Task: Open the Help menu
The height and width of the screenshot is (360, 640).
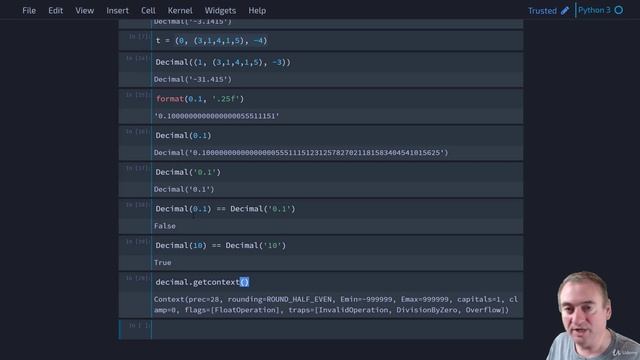Action: tap(257, 11)
